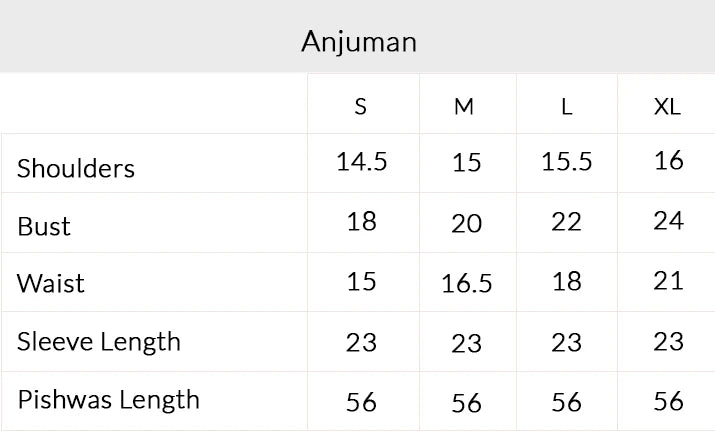Click Pishwas Length value for size M
This screenshot has height=431, width=715.
click(x=467, y=402)
